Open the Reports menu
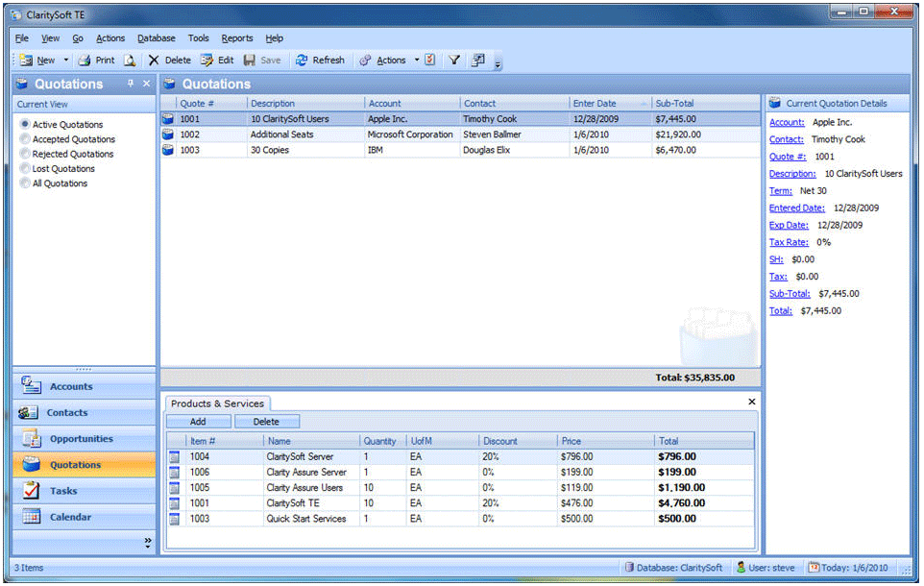The image size is (924, 586). point(236,38)
